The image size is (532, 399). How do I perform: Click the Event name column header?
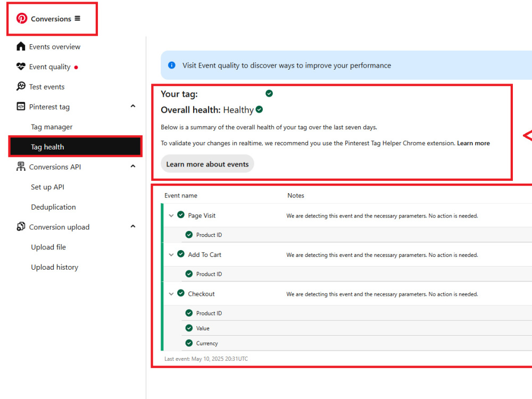pyautogui.click(x=181, y=195)
